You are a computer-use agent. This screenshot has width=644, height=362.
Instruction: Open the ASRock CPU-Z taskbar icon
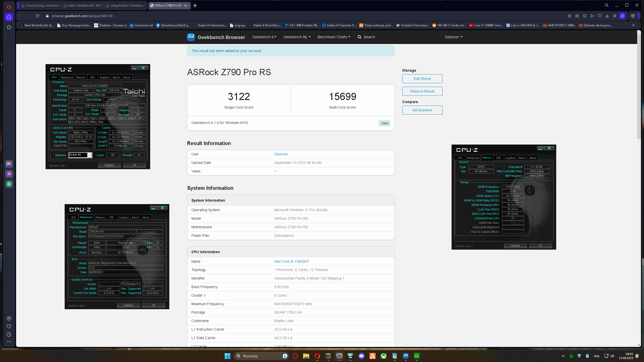[x=339, y=356]
